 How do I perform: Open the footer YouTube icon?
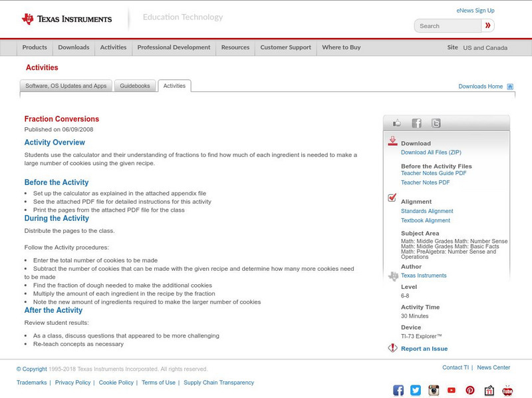click(452, 389)
